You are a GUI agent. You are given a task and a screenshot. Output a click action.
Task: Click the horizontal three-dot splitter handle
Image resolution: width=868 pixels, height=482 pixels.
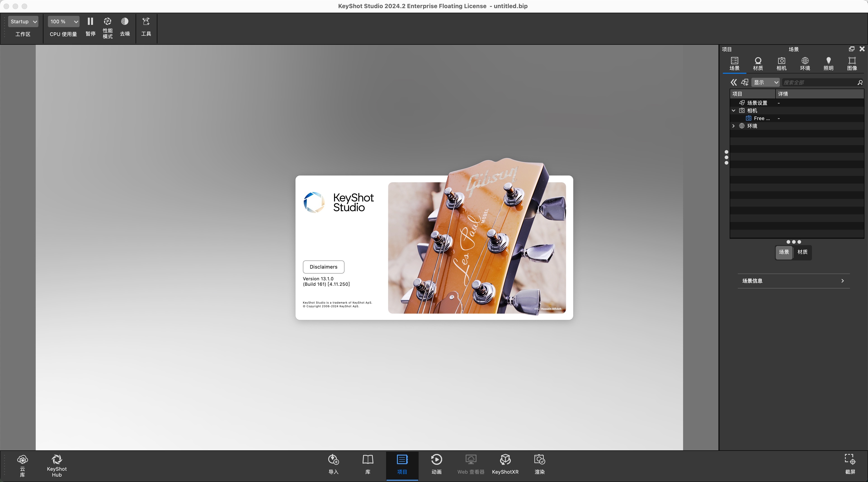(x=794, y=242)
